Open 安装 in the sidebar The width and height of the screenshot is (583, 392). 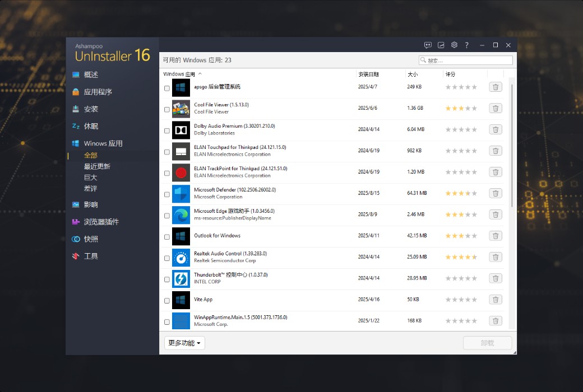pos(91,109)
